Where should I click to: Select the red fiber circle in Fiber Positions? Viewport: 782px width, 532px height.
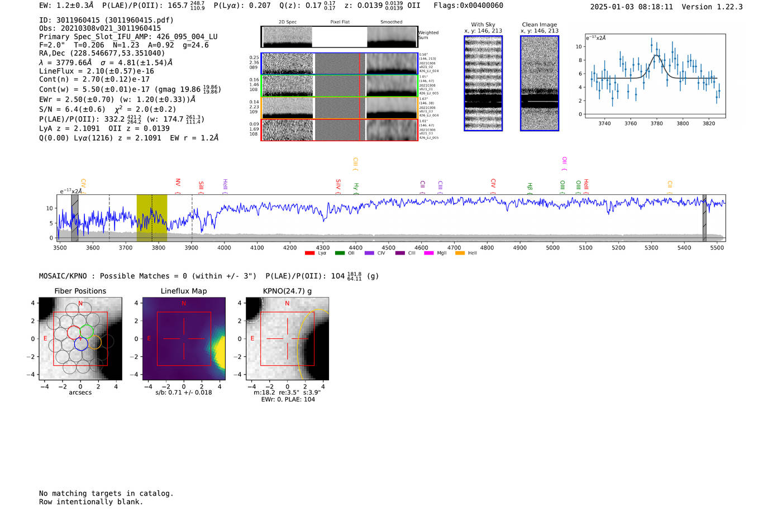(74, 332)
